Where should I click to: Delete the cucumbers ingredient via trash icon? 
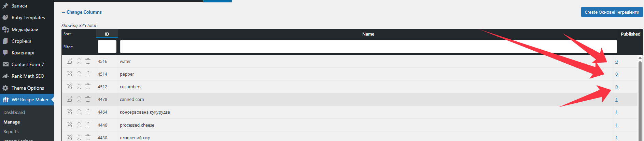88,87
